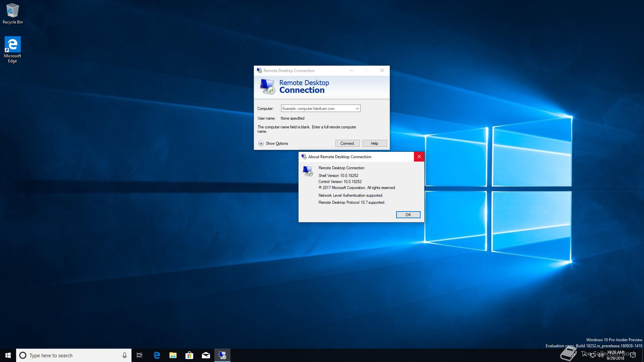Close the Remote Desktop Connection window
This screenshot has width=644, height=362.
[x=382, y=70]
